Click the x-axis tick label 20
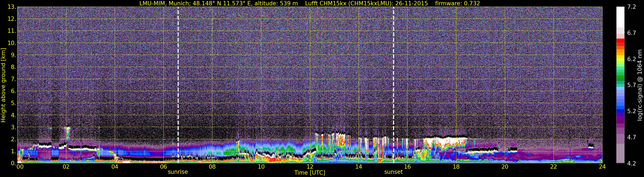This screenshot has height=177, width=644. pyautogui.click(x=505, y=167)
